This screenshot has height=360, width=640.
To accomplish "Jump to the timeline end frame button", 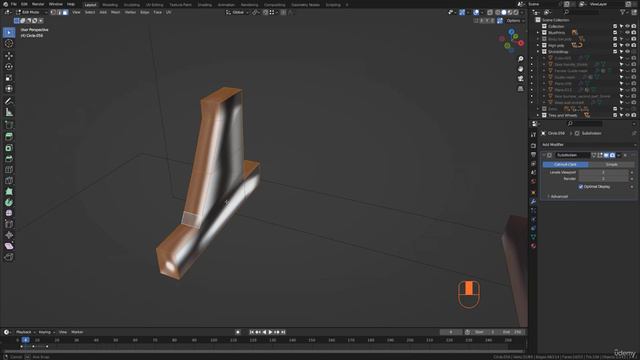I will (x=283, y=332).
